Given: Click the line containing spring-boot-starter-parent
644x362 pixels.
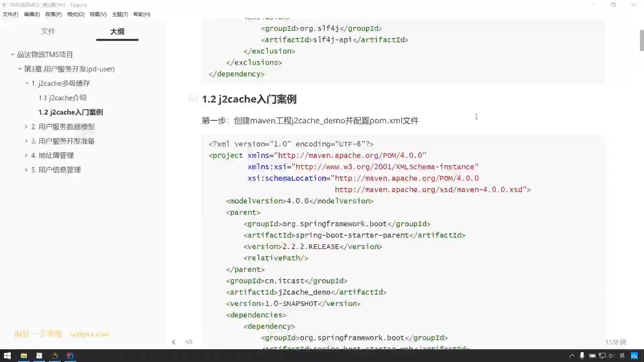Looking at the screenshot, I should pos(354,235).
